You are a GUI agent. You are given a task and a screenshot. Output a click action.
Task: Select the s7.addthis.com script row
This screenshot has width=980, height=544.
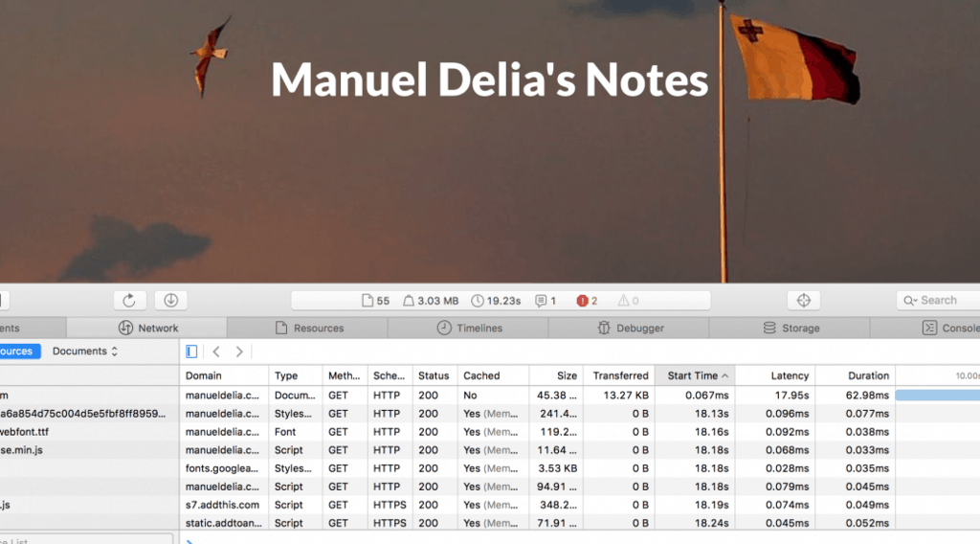tap(222, 505)
